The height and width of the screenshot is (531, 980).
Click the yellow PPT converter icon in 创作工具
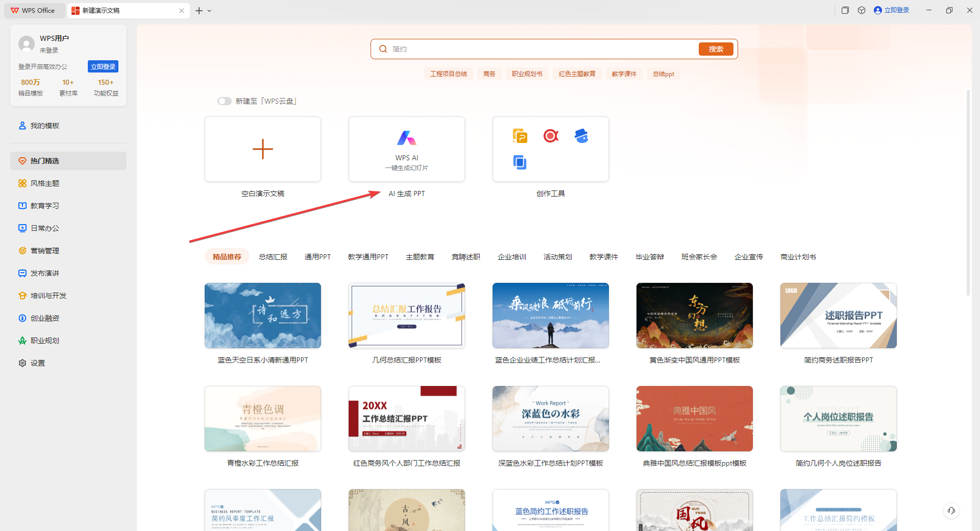point(520,136)
